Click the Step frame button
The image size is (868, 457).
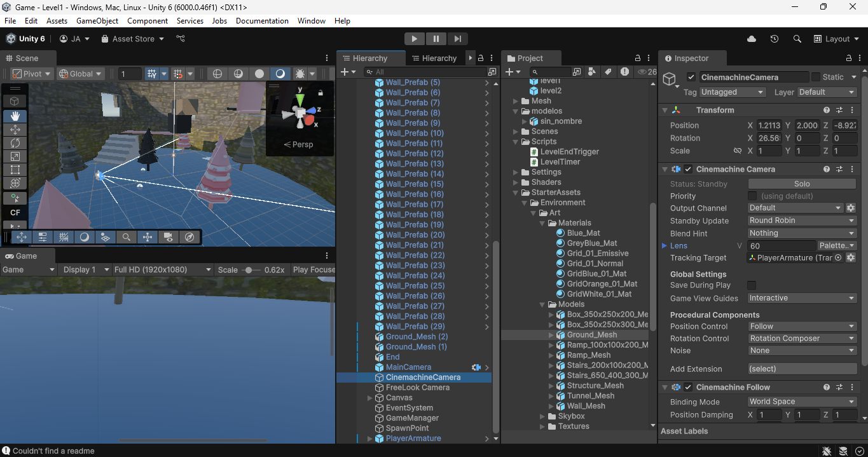coord(457,39)
